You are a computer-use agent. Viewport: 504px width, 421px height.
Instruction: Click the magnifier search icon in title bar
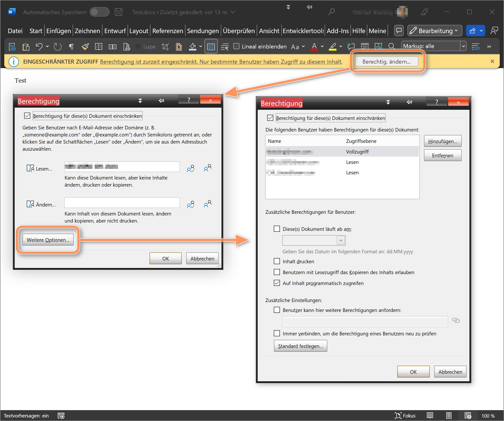(332, 12)
